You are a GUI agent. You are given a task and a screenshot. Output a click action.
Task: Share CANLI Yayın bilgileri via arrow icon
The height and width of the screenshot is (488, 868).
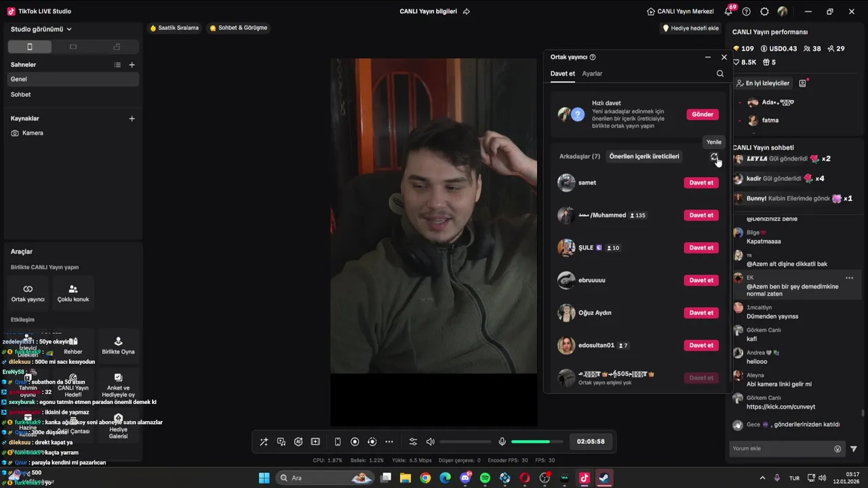click(467, 12)
